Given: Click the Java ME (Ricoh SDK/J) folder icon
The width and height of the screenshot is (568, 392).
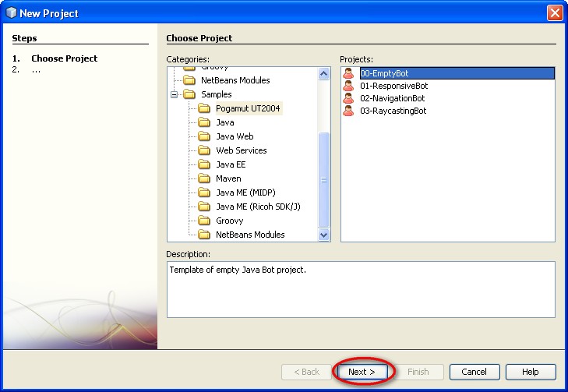Looking at the screenshot, I should point(204,207).
